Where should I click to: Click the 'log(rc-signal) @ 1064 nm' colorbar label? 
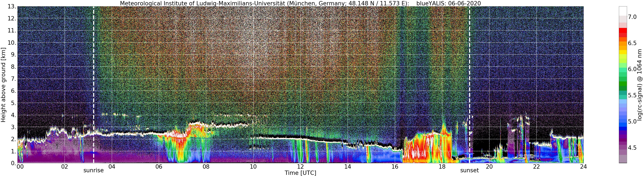point(640,85)
